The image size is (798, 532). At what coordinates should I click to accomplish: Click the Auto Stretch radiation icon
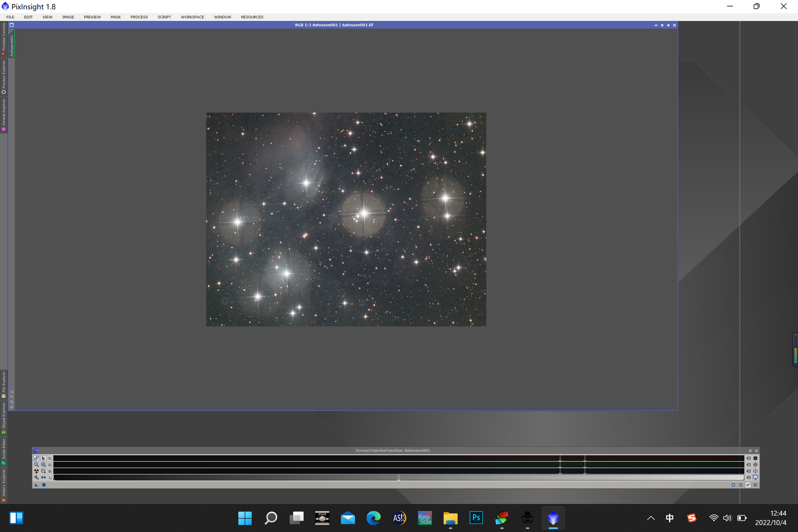(x=36, y=471)
